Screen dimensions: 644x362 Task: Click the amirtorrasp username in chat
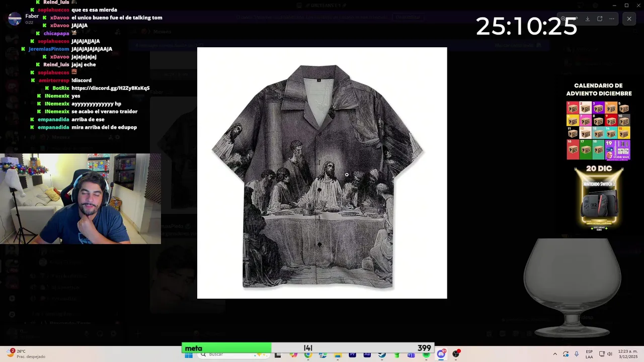pos(54,80)
